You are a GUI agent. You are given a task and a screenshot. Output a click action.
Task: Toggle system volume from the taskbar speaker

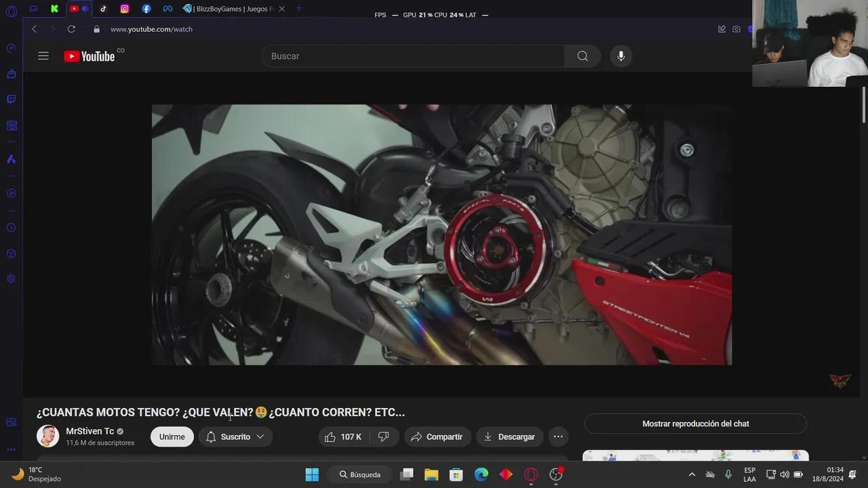click(785, 474)
